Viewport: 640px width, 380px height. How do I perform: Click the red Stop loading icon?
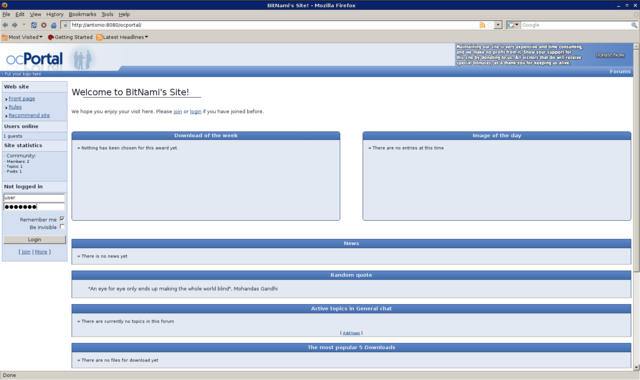click(x=44, y=25)
